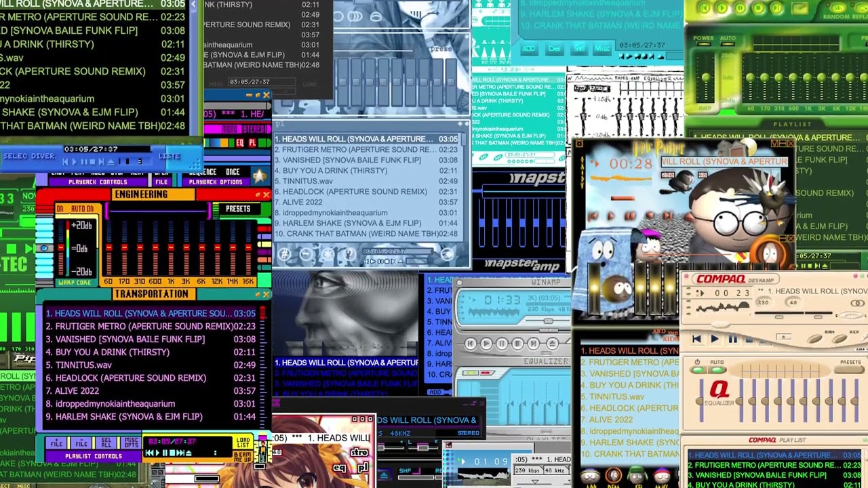Click the pause button in Compaq Deskamp

tap(732, 339)
